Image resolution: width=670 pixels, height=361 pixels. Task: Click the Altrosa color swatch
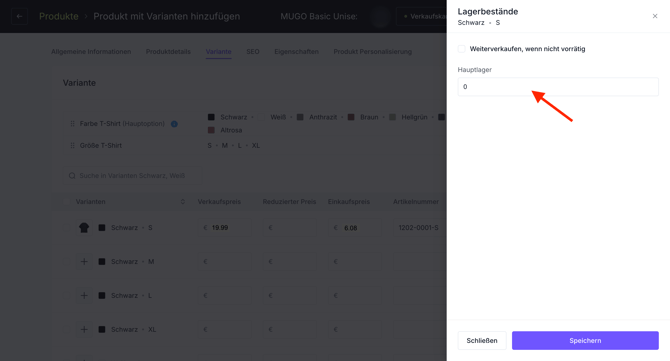[x=211, y=130]
